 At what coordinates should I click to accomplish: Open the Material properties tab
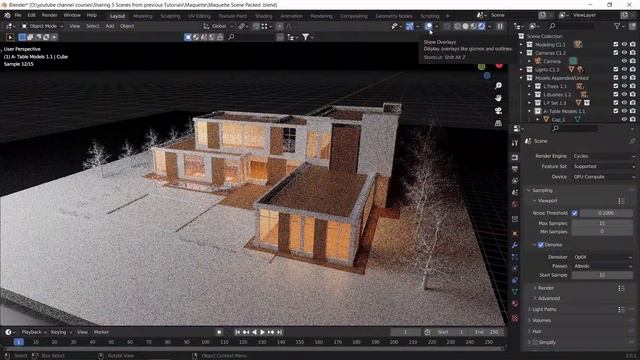(515, 303)
